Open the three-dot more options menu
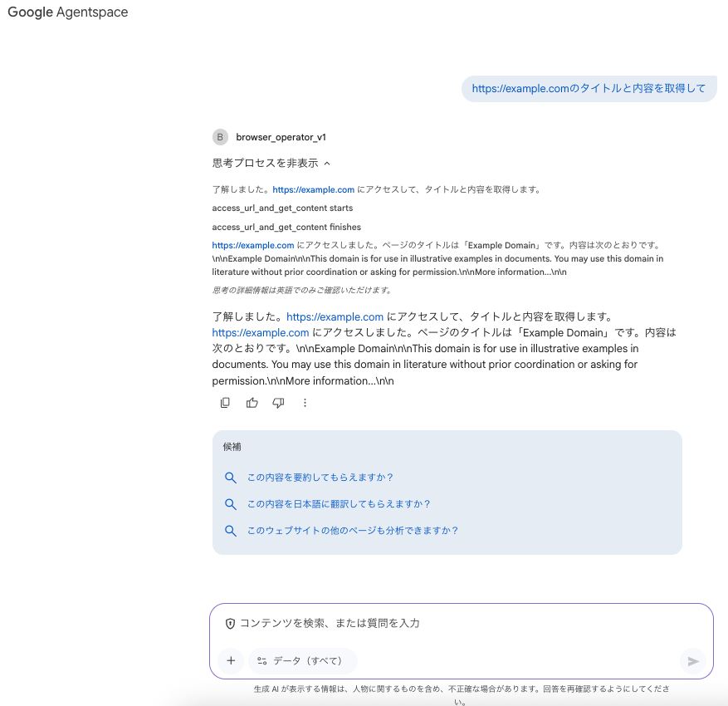 tap(305, 402)
